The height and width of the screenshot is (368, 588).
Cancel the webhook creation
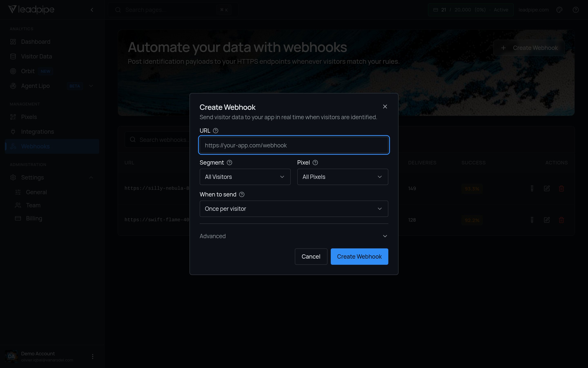(311, 257)
